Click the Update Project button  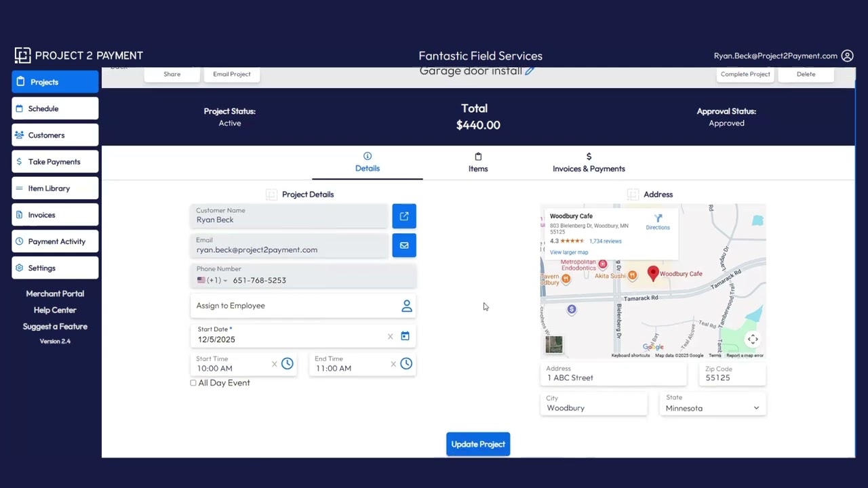coord(478,444)
